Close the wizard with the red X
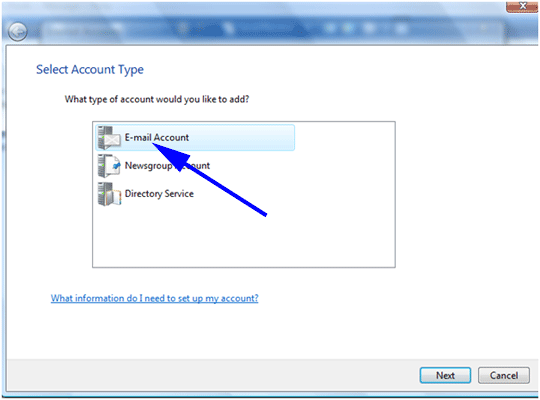 [522, 6]
